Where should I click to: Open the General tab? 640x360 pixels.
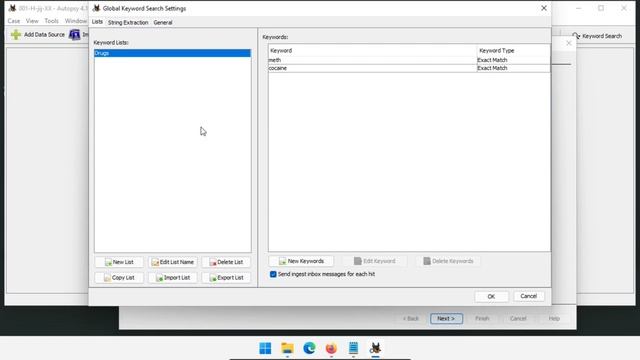[163, 22]
